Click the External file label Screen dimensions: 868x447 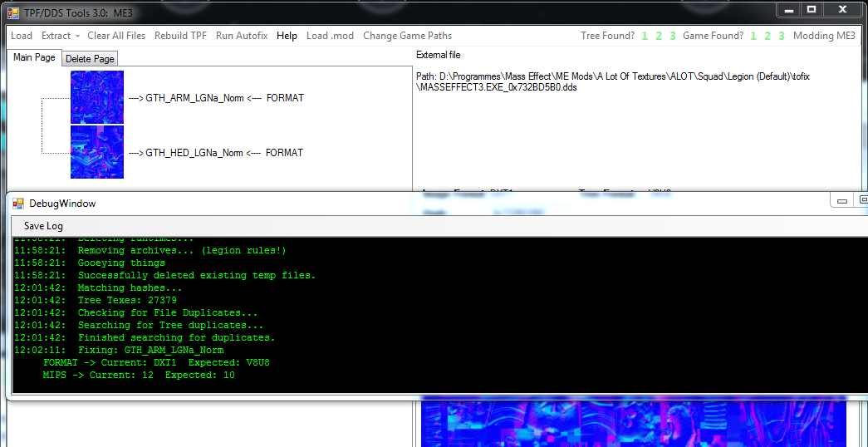pyautogui.click(x=438, y=55)
